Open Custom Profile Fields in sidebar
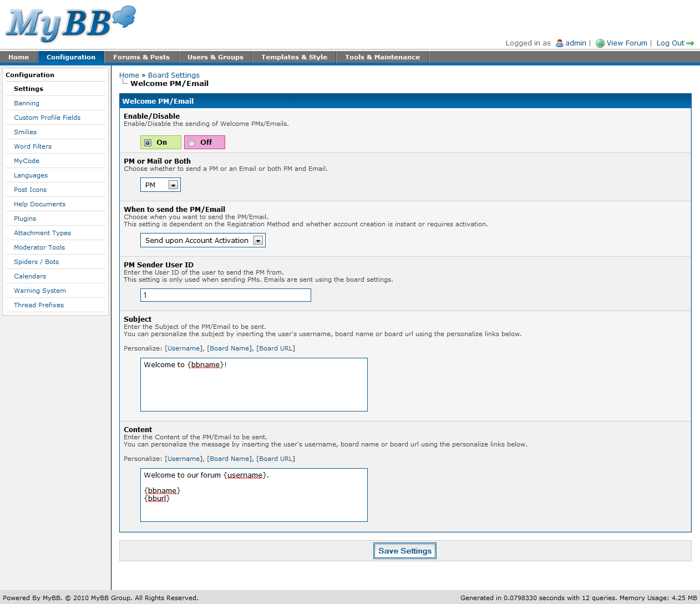Viewport: 700px width, 604px height. click(x=47, y=118)
